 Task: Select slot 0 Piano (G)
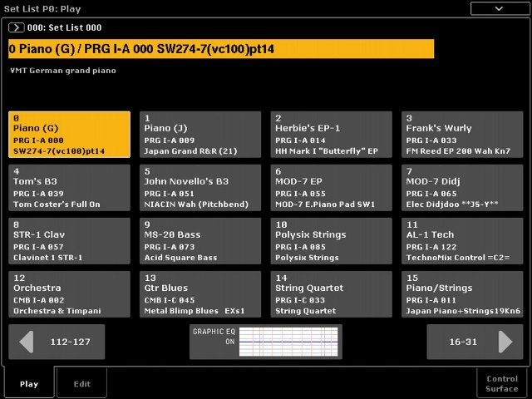(70, 135)
